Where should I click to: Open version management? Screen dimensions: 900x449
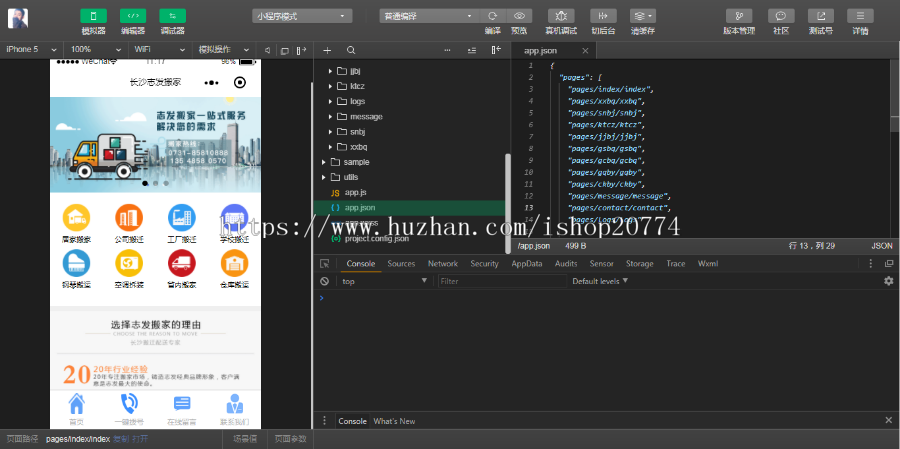739,16
